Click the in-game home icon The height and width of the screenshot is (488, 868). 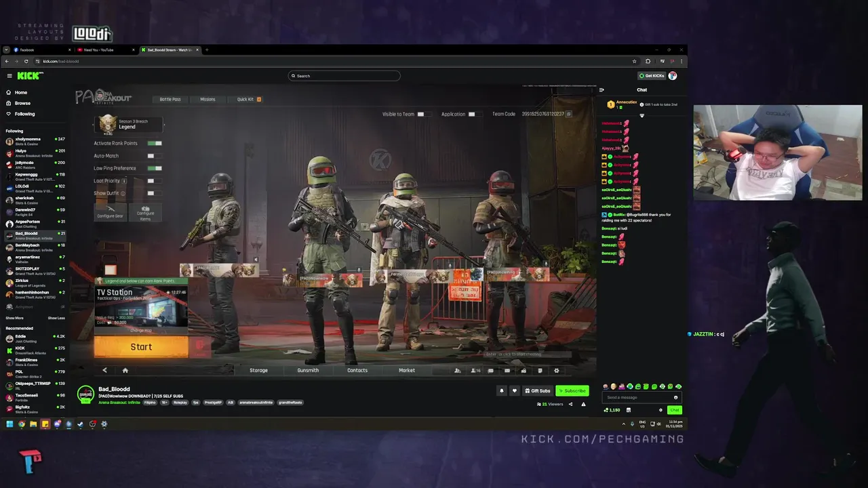click(125, 370)
